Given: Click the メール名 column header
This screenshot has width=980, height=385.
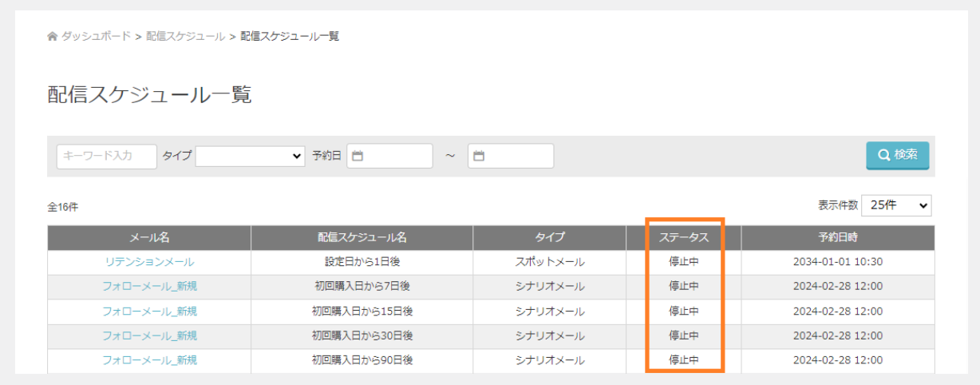Looking at the screenshot, I should coord(149,237).
